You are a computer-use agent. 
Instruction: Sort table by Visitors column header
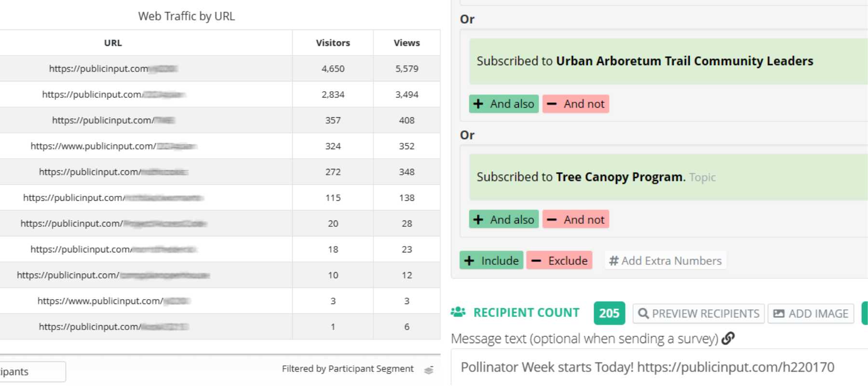[333, 43]
